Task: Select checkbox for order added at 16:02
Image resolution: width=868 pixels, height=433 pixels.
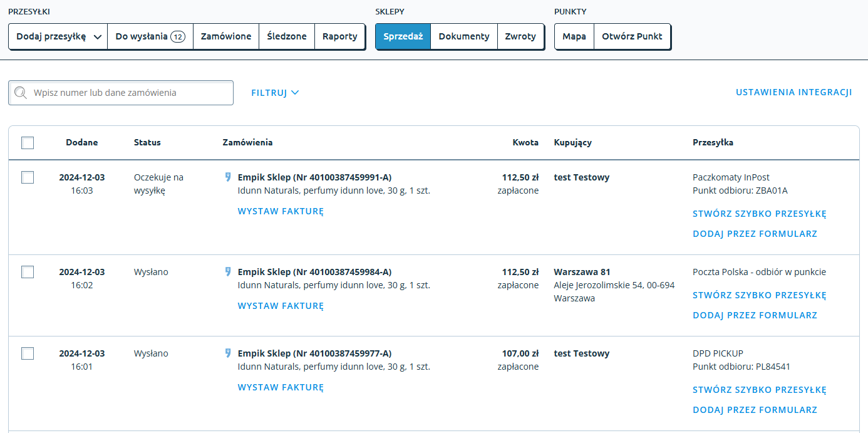Action: click(x=28, y=272)
